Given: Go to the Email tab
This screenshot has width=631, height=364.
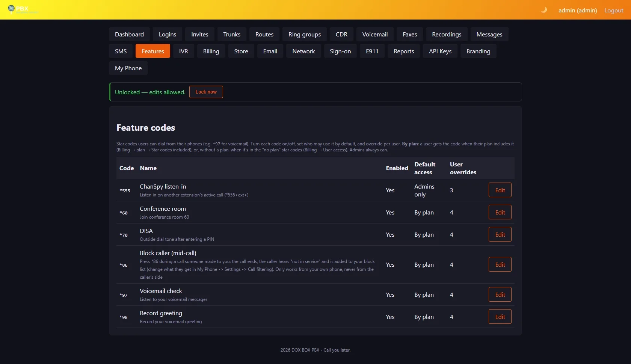Looking at the screenshot, I should coord(270,51).
